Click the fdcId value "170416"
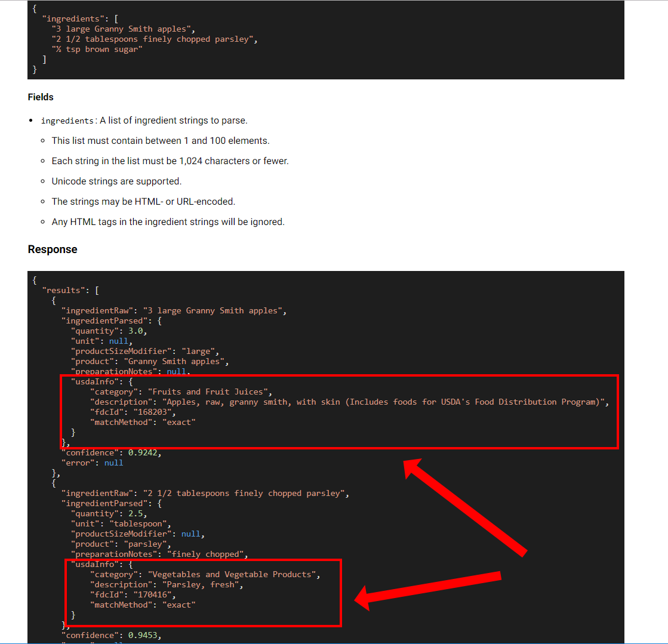The height and width of the screenshot is (644, 668). point(152,595)
